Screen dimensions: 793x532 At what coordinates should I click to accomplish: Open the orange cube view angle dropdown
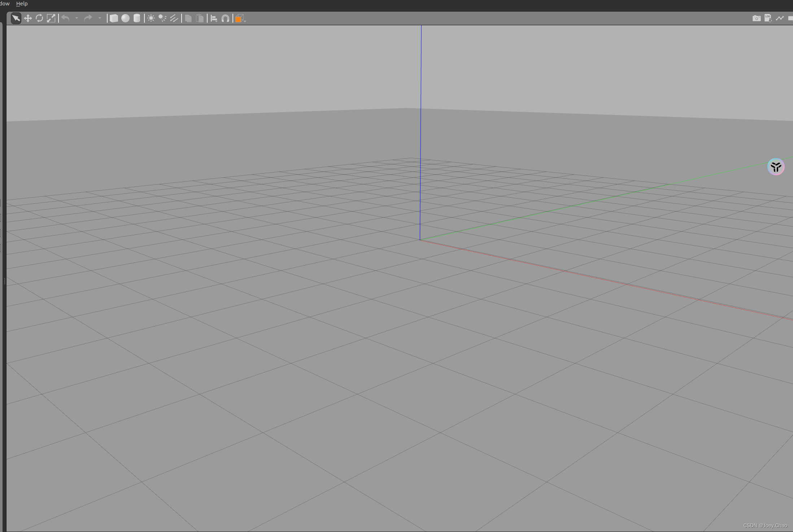[240, 18]
